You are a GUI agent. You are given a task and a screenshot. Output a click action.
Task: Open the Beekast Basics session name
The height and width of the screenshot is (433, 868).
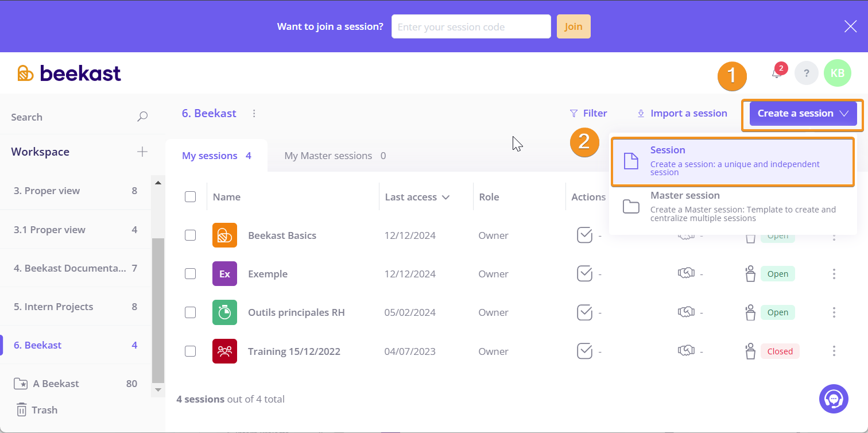(x=282, y=235)
